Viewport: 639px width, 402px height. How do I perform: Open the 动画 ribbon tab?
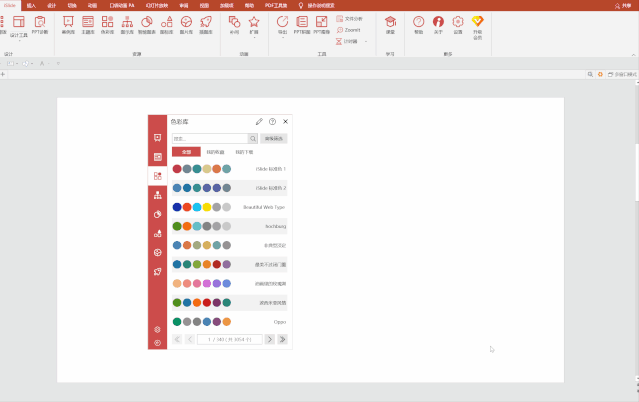pos(93,5)
